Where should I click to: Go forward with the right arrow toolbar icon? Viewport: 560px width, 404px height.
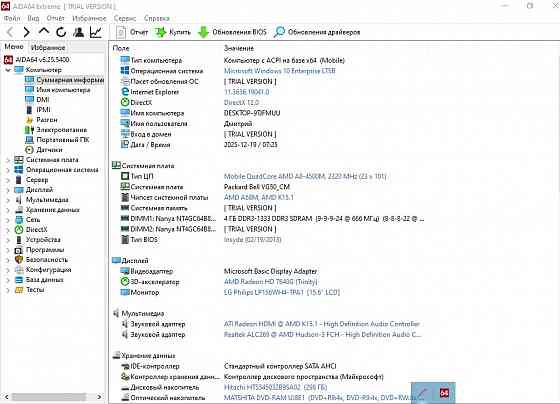(x=26, y=33)
